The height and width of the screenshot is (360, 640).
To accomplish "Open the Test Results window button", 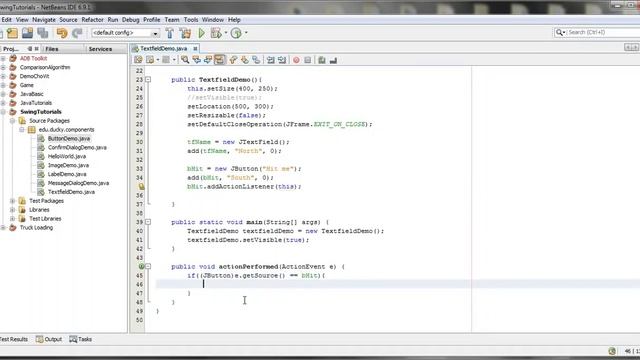I will (x=13, y=339).
